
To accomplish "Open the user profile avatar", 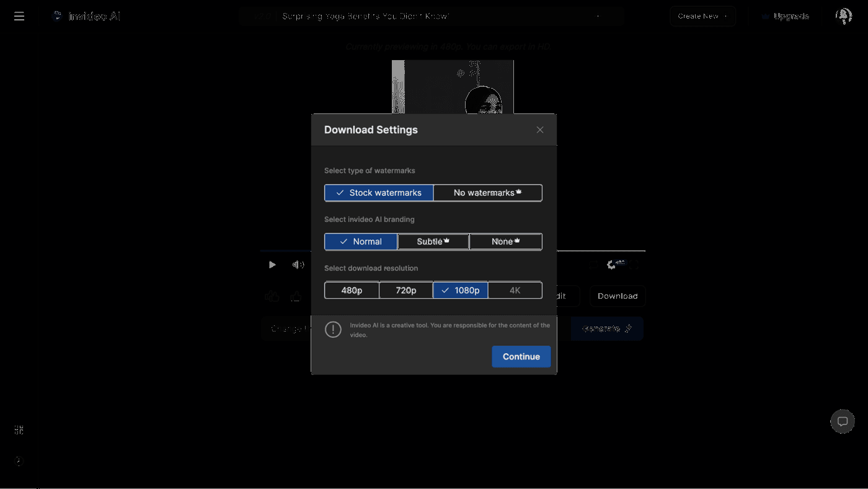I will tap(843, 16).
